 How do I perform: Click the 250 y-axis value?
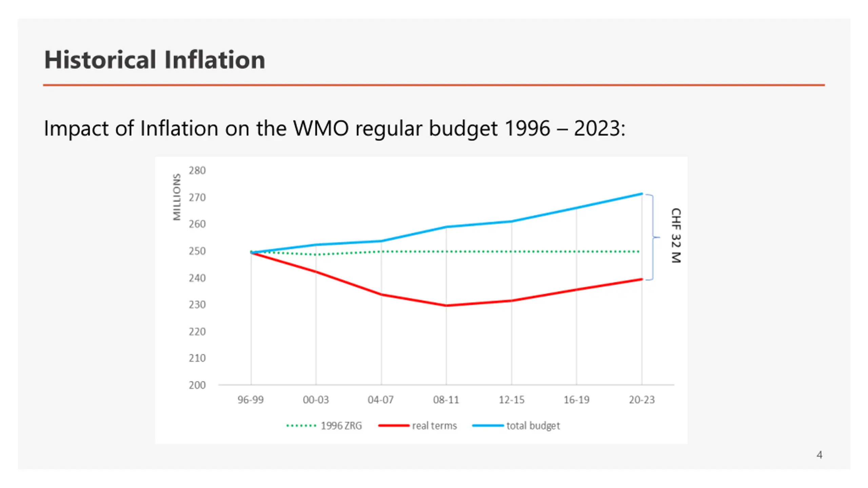tap(197, 251)
